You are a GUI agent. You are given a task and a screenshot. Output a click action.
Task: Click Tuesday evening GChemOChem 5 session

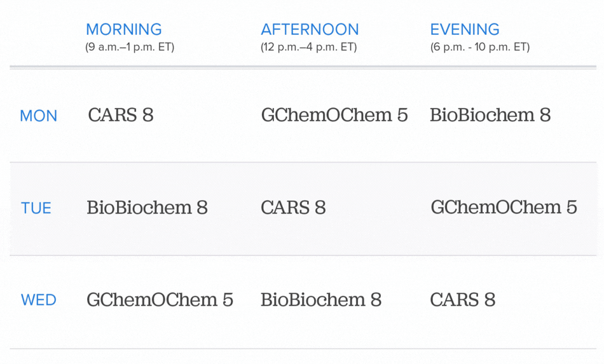tap(504, 208)
